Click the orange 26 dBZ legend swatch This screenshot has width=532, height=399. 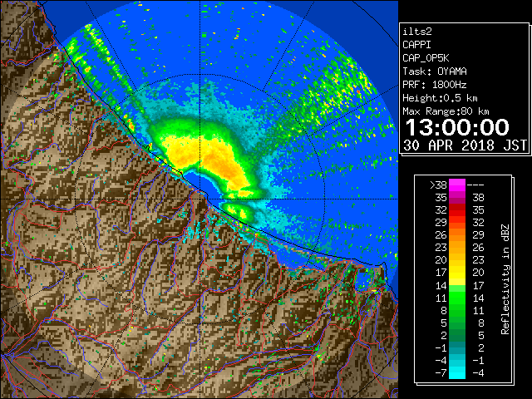click(x=457, y=235)
